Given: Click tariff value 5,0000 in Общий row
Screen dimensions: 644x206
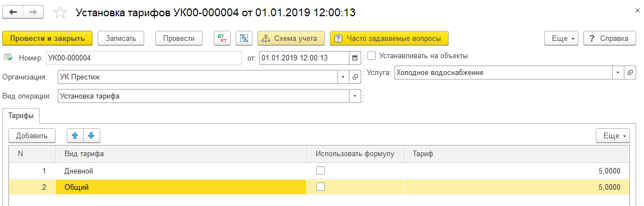Looking at the screenshot, I should 517,187.
